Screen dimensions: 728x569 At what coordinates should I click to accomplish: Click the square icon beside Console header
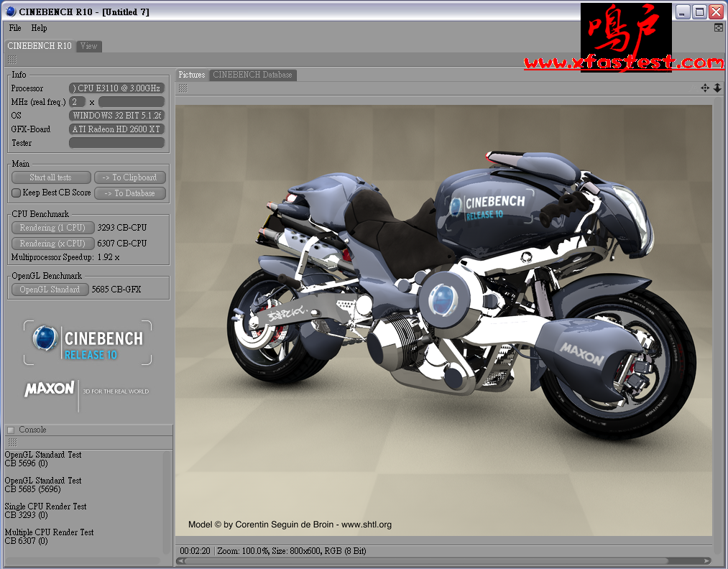pyautogui.click(x=11, y=430)
